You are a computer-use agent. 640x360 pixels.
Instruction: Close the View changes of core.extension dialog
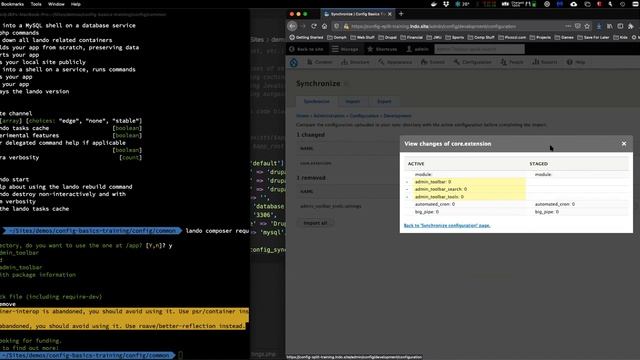624,144
